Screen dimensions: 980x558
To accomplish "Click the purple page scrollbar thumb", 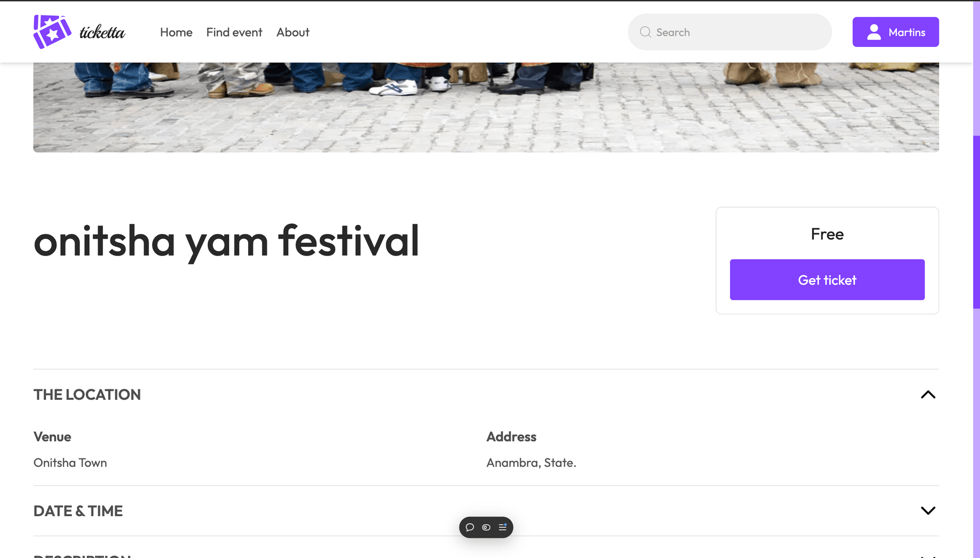I will coord(976,222).
